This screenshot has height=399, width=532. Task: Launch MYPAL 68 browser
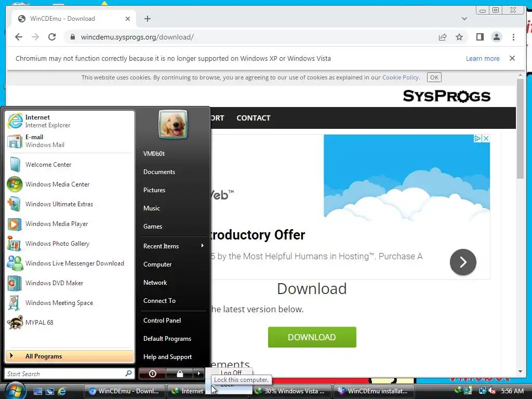[x=70, y=322]
